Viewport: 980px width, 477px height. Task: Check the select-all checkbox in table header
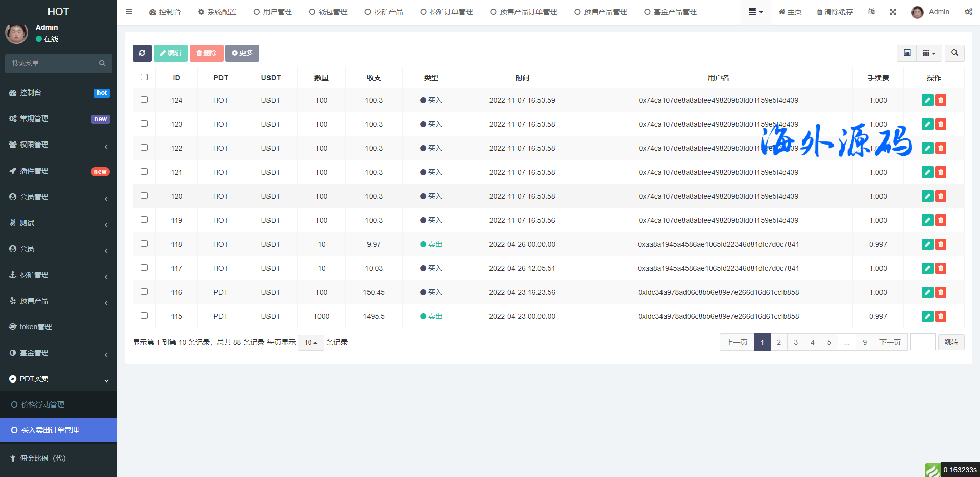[144, 77]
